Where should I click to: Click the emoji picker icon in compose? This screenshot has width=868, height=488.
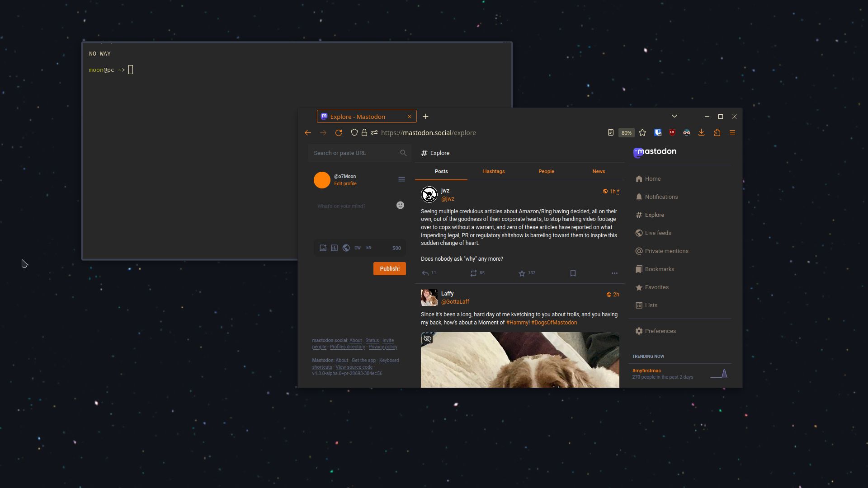[400, 205]
